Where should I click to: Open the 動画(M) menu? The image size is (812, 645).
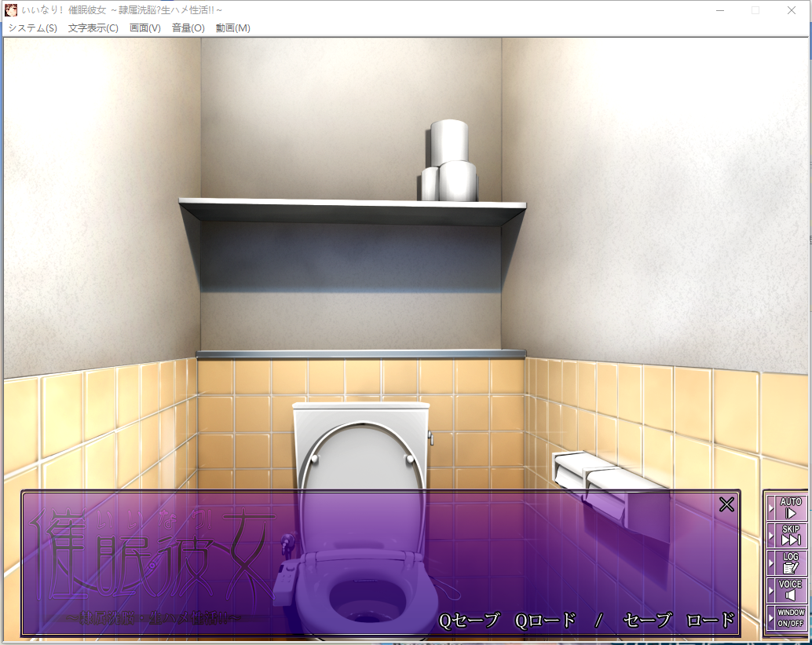[x=232, y=27]
